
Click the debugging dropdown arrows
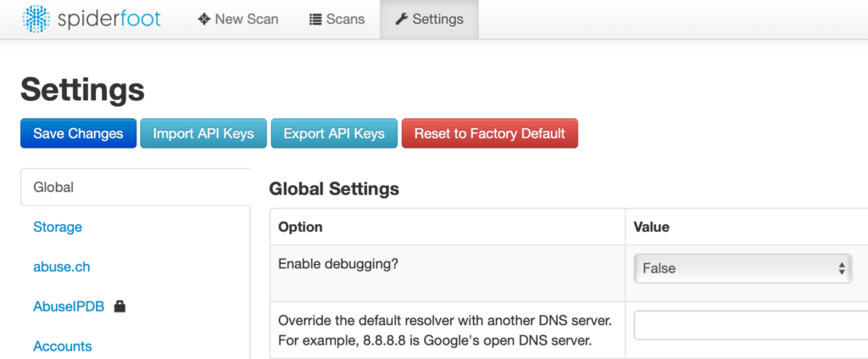pyautogui.click(x=842, y=268)
